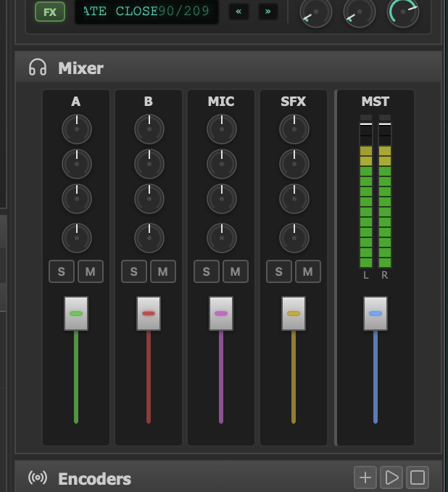
Task: Click the MST master fader handle
Action: pyautogui.click(x=375, y=313)
